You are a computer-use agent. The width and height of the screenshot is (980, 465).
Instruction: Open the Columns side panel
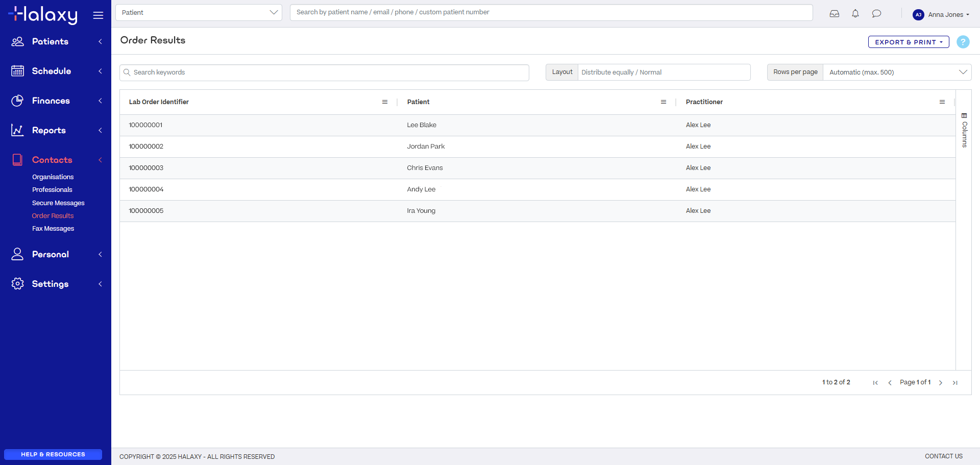point(964,130)
